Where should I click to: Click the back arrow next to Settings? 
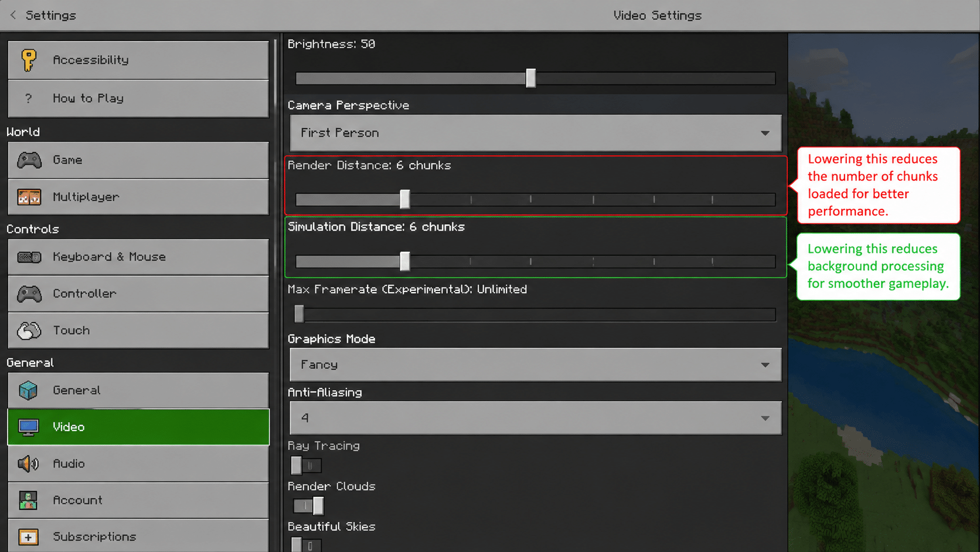coord(13,15)
